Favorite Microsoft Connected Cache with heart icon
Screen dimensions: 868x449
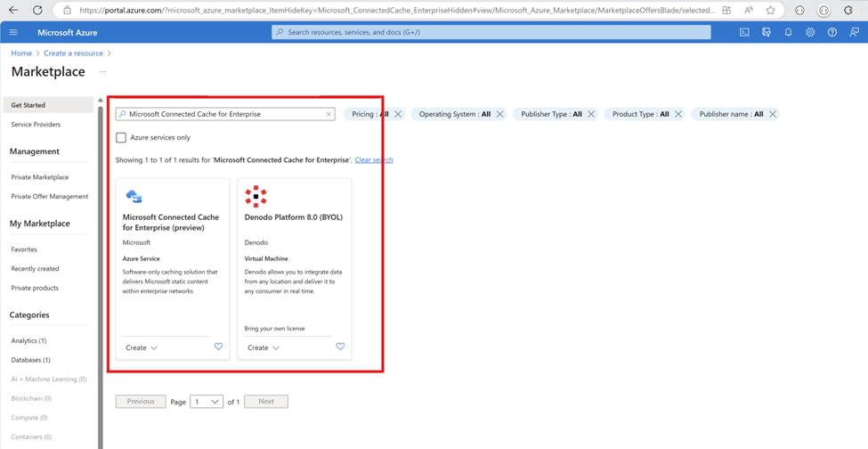pos(218,347)
